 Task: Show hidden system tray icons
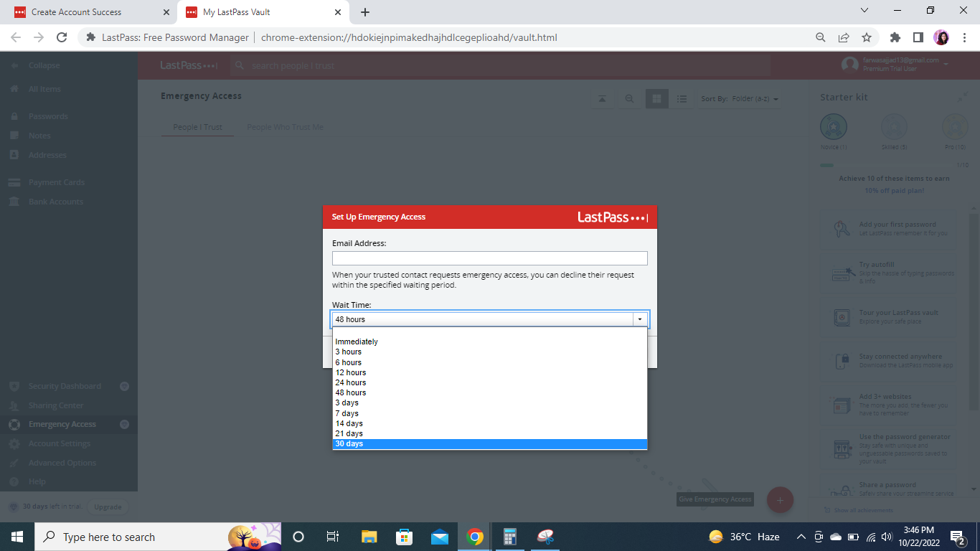[801, 537]
